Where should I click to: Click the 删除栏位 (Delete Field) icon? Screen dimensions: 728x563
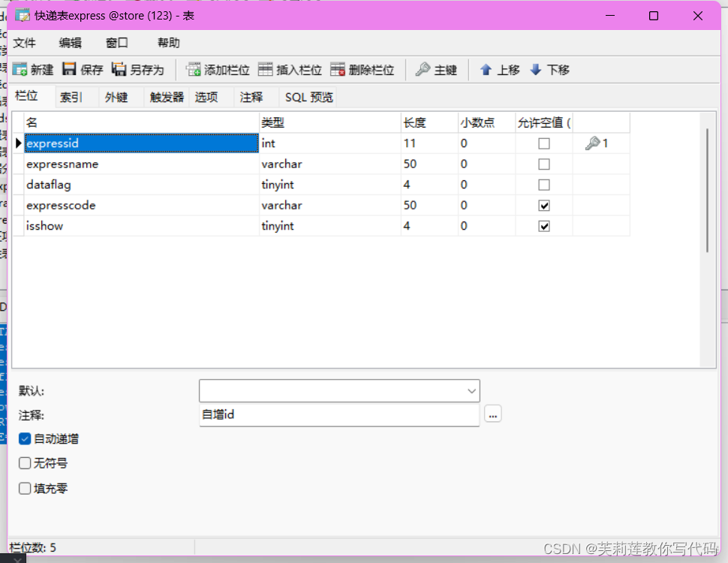[x=338, y=69]
